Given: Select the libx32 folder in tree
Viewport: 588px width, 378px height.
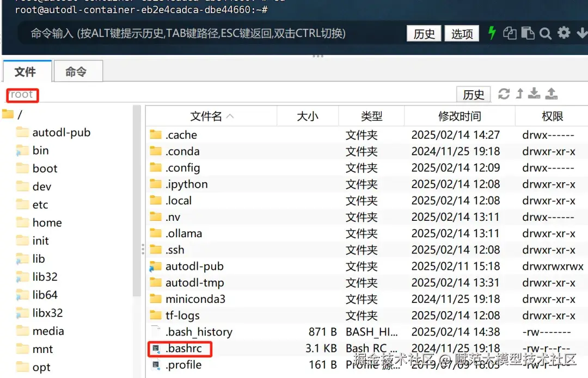Looking at the screenshot, I should (40, 313).
